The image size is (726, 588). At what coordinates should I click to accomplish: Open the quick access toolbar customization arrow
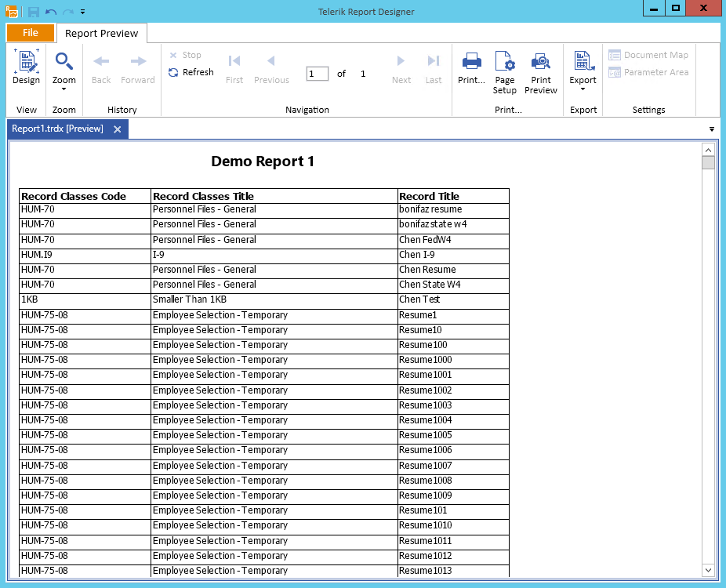click(82, 11)
